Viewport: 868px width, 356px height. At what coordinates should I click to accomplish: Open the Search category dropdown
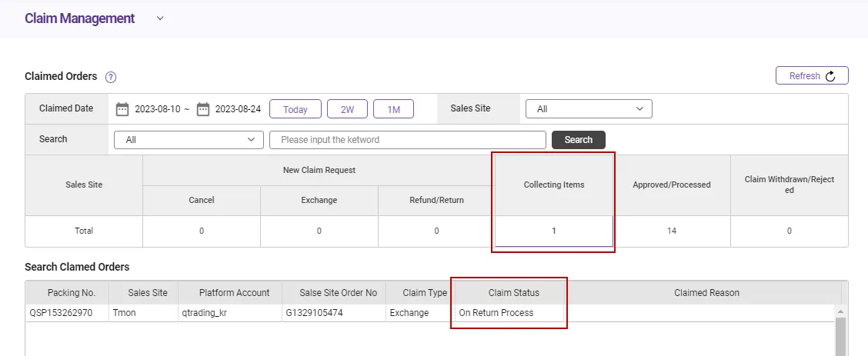[189, 140]
